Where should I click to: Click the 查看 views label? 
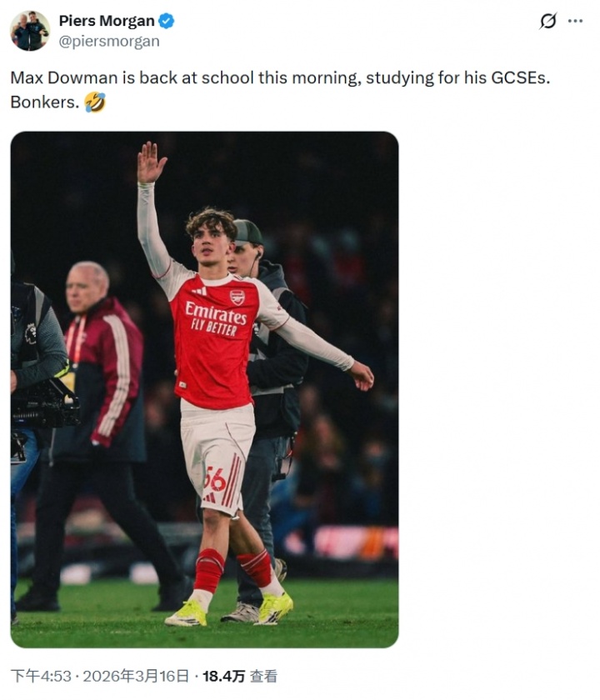click(264, 676)
